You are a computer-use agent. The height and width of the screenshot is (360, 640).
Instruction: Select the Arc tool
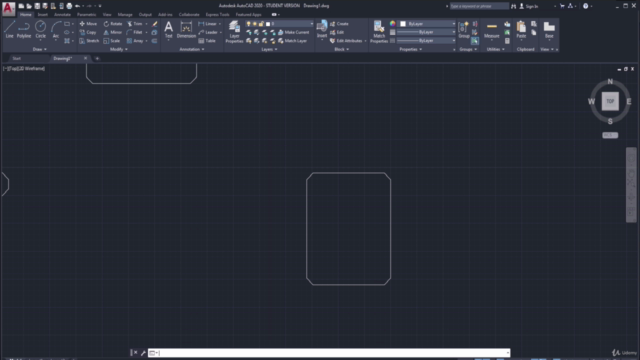pyautogui.click(x=56, y=30)
